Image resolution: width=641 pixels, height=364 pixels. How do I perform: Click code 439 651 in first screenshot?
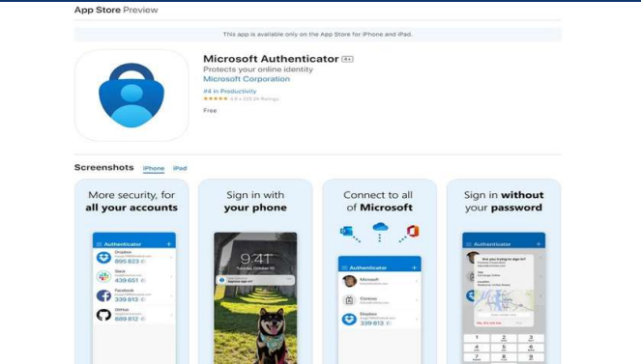tap(127, 280)
